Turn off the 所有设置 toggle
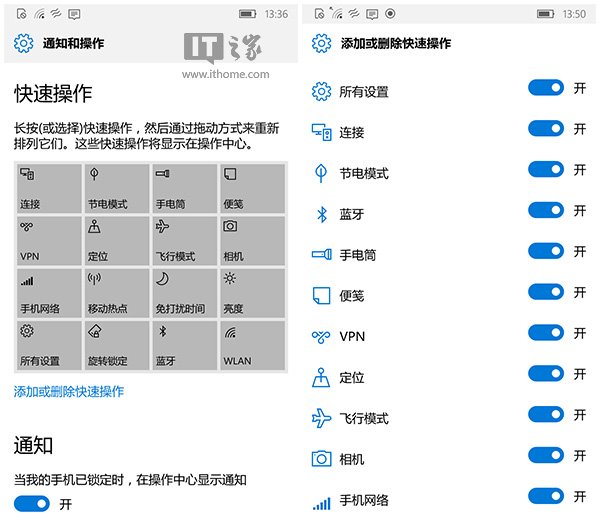 pyautogui.click(x=546, y=88)
